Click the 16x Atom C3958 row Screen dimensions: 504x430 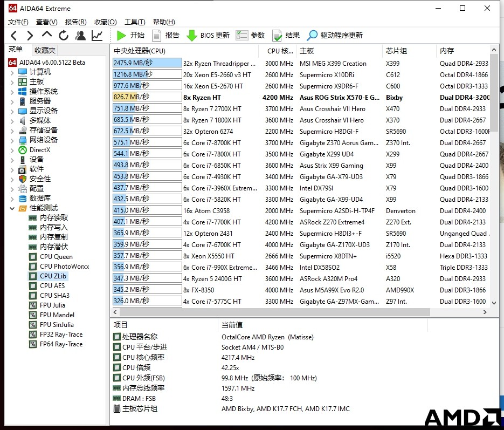pos(301,210)
